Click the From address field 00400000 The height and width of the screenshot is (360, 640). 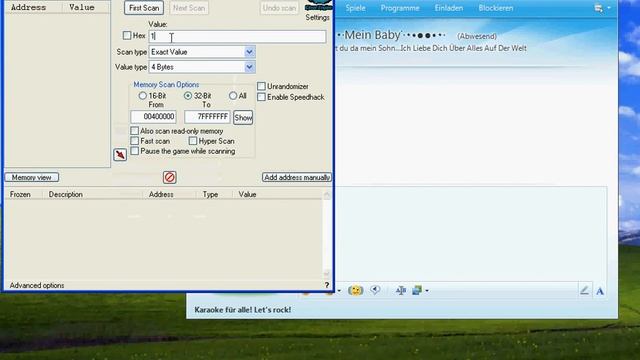click(153, 117)
